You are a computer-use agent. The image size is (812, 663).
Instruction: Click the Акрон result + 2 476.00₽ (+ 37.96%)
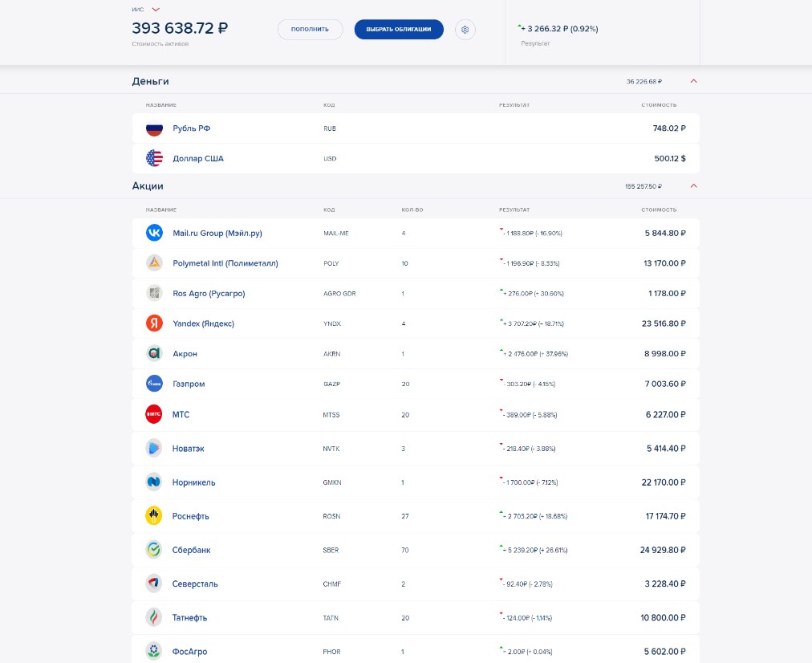(x=534, y=354)
